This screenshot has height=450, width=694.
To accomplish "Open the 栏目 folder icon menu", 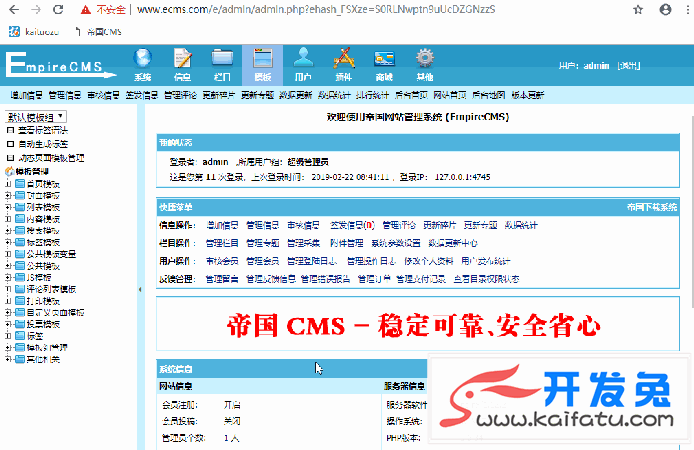I will point(222,65).
